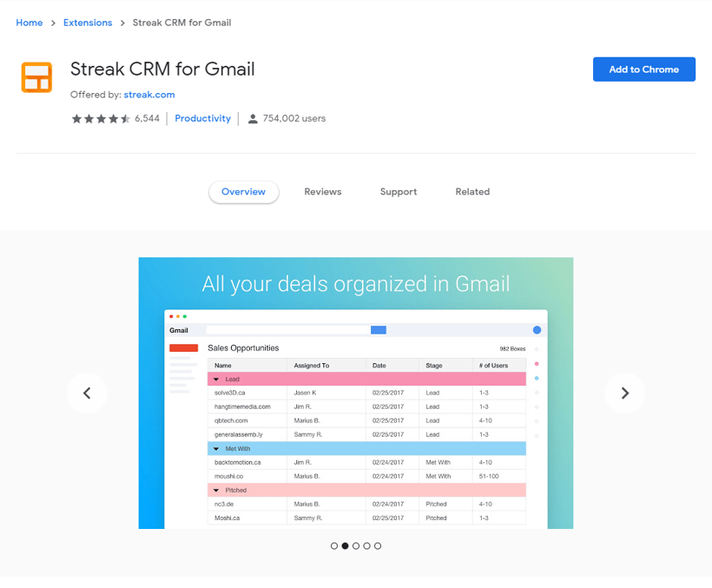Viewport: 712px width, 588px height.
Task: Click the next slide right arrow
Action: click(x=624, y=393)
